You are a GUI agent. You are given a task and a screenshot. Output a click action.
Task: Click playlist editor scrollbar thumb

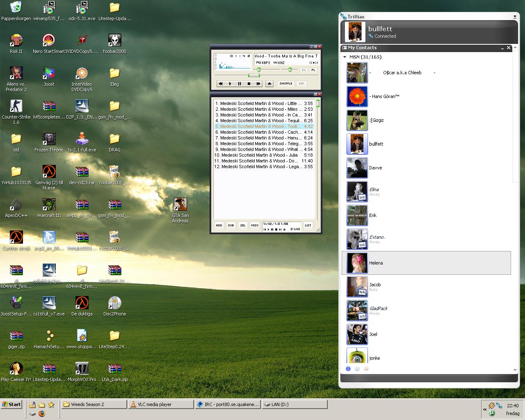tap(317, 103)
